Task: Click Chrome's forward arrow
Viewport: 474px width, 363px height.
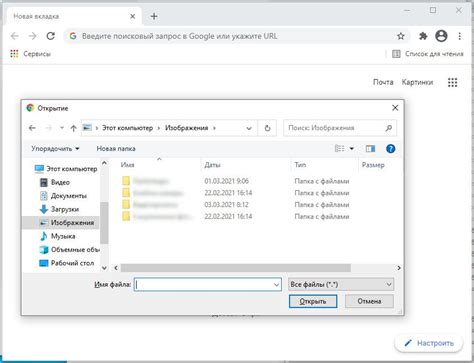Action: click(32, 36)
